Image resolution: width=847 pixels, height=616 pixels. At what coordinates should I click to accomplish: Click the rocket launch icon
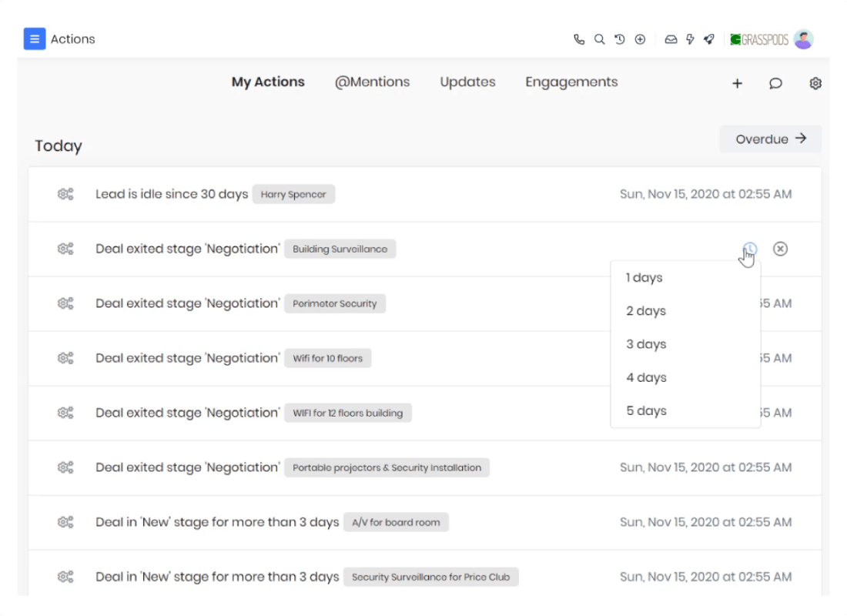point(709,39)
